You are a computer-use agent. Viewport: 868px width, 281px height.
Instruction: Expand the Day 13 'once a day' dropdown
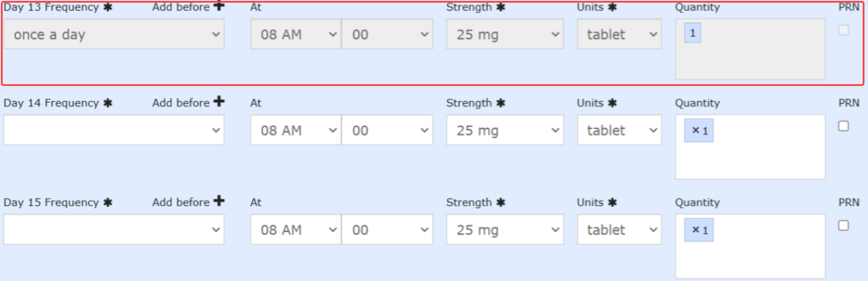point(114,34)
